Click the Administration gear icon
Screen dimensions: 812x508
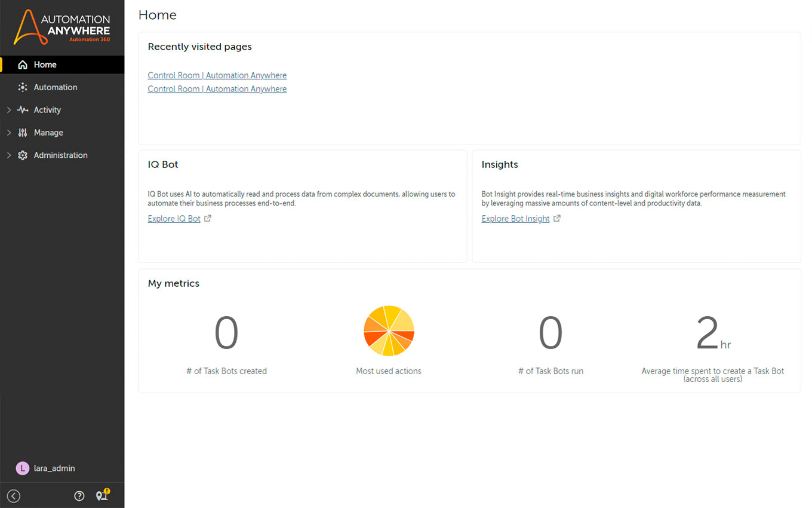[x=23, y=155]
